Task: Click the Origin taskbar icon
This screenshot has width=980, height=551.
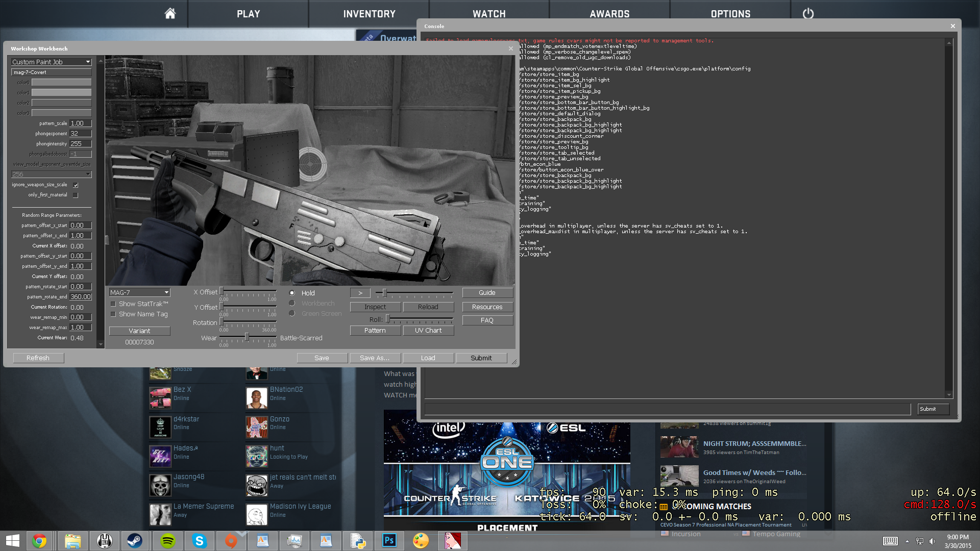Action: pos(231,540)
